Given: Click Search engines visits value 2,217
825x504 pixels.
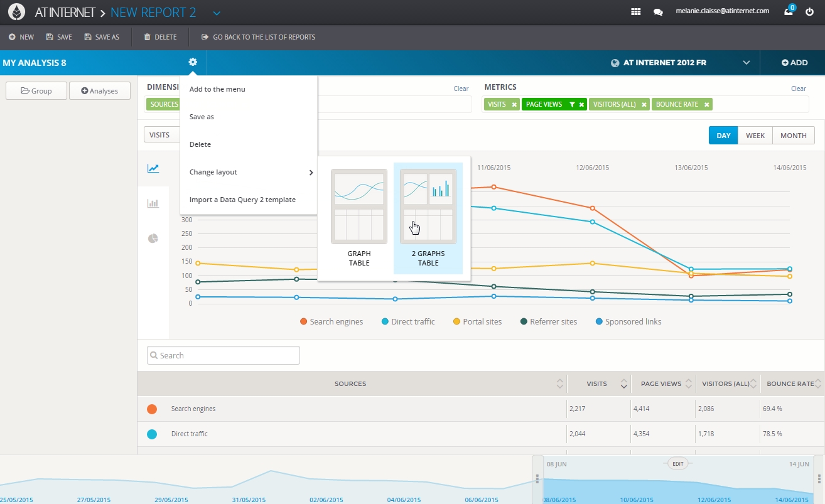Looking at the screenshot, I should point(578,409).
